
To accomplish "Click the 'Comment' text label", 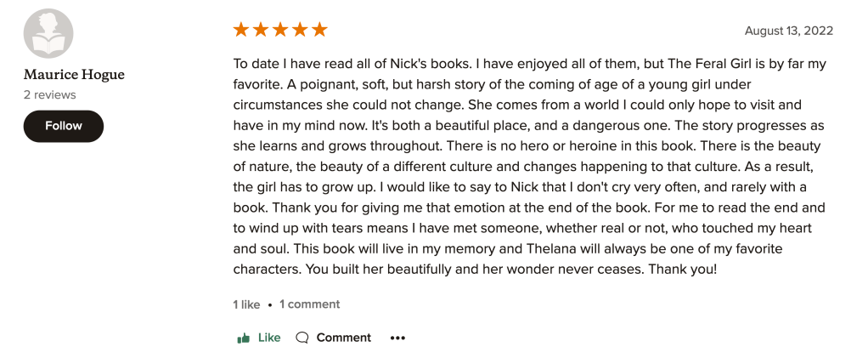I will click(x=344, y=338).
